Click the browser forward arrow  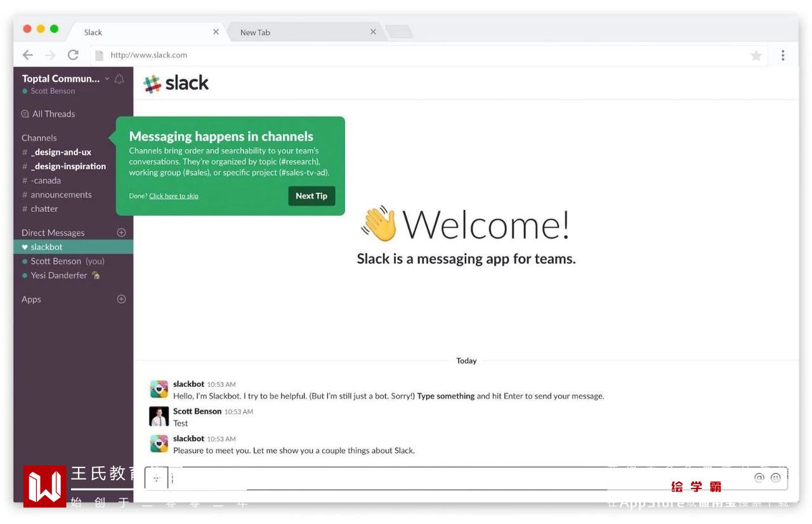coord(51,55)
